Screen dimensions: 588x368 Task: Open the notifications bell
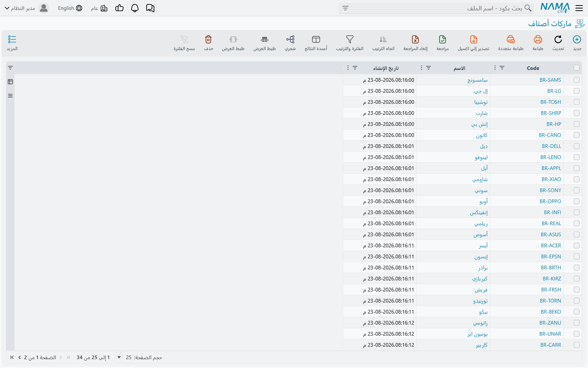point(135,8)
